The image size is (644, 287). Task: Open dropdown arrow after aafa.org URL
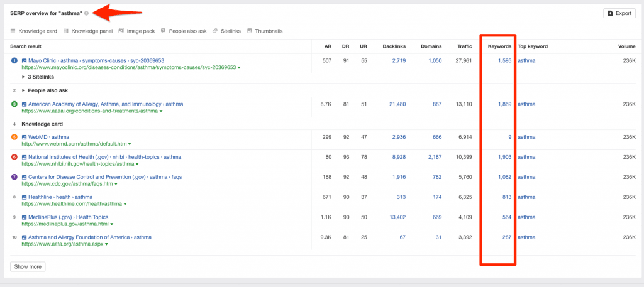[x=106, y=244]
